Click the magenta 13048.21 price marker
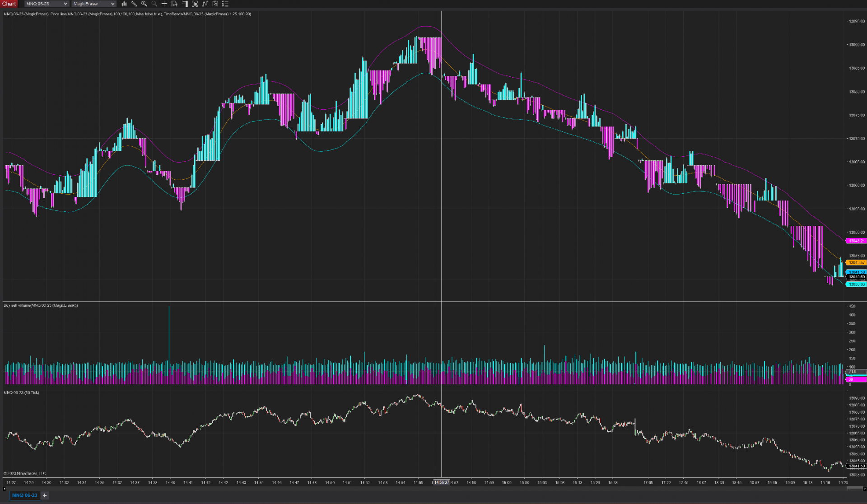Screen dimensions: 867x504 pos(856,241)
